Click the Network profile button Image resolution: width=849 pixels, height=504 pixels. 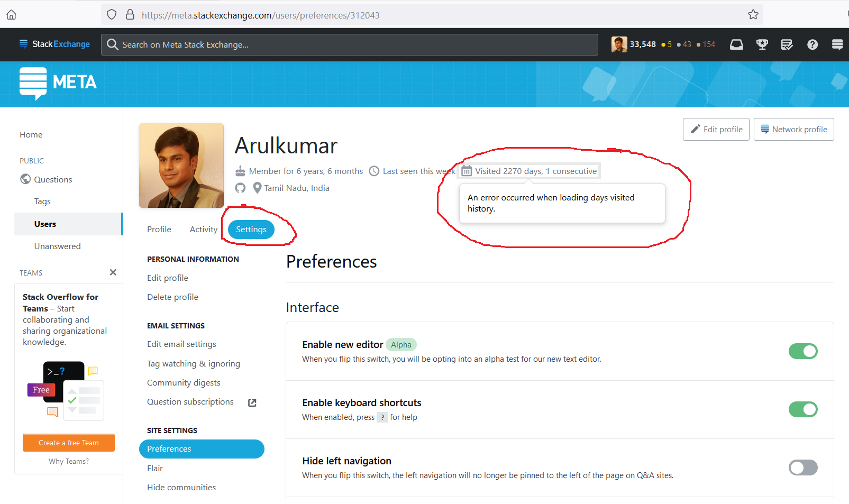click(x=793, y=129)
